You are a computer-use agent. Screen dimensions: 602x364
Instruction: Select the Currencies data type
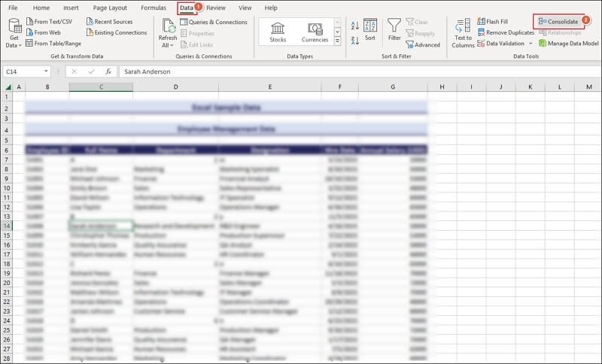(x=315, y=32)
